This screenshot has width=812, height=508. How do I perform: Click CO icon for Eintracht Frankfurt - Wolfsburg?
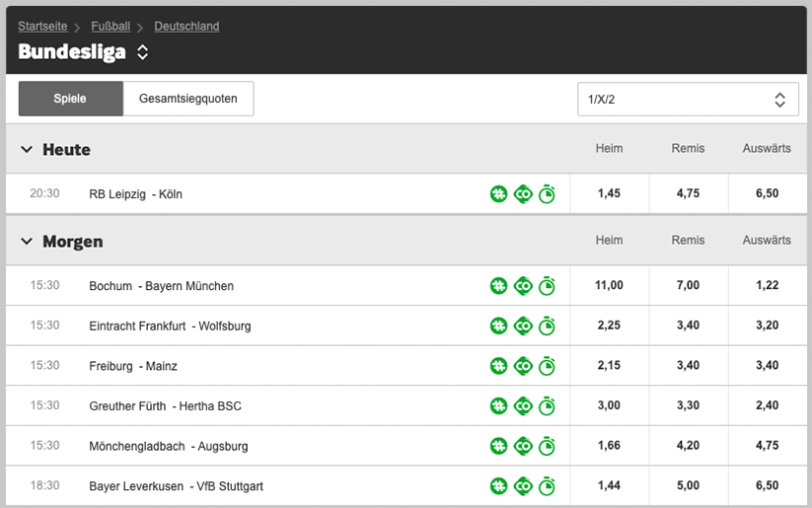pyautogui.click(x=523, y=326)
